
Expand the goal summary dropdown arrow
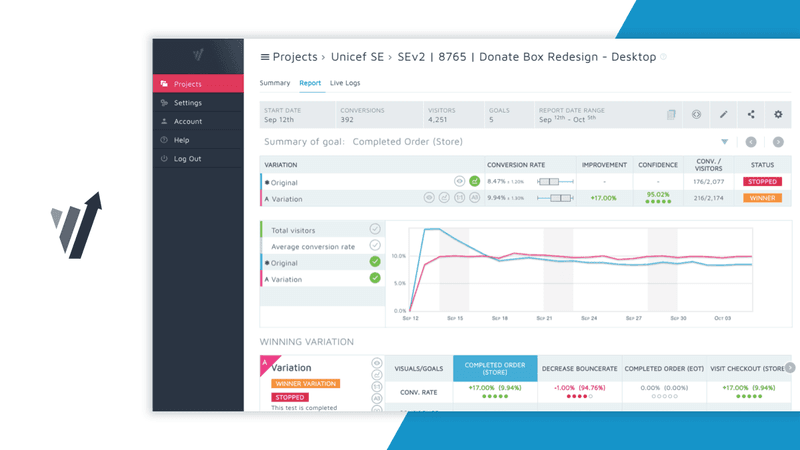pyautogui.click(x=725, y=142)
